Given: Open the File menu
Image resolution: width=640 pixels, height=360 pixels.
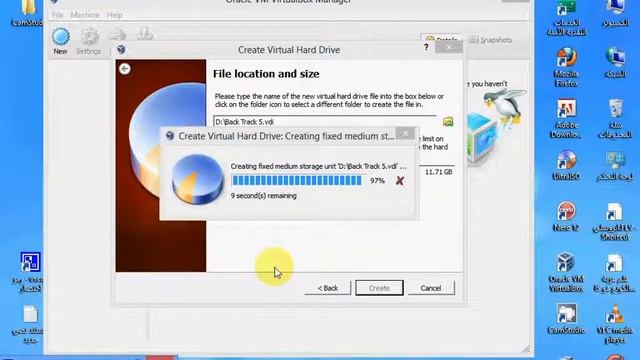Looking at the screenshot, I should [x=57, y=15].
